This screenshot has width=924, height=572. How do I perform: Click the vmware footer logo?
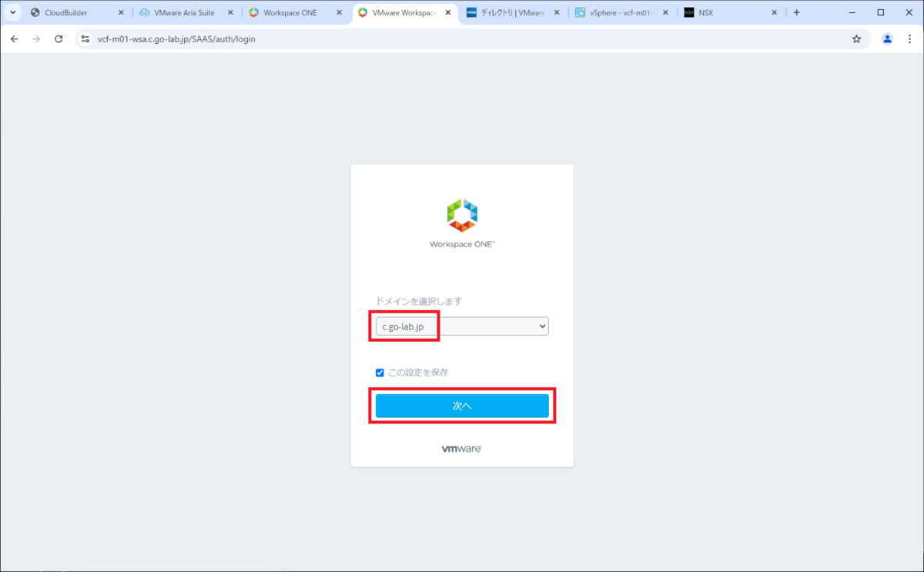[462, 449]
